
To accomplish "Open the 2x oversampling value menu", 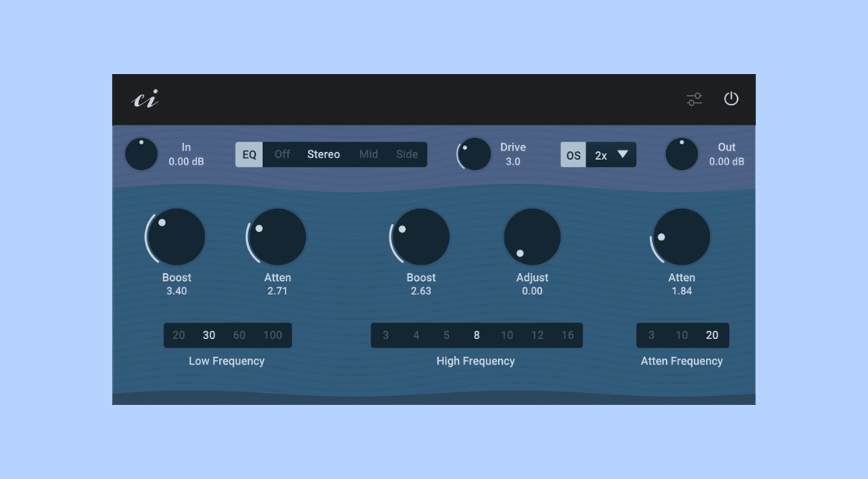I will tap(611, 155).
